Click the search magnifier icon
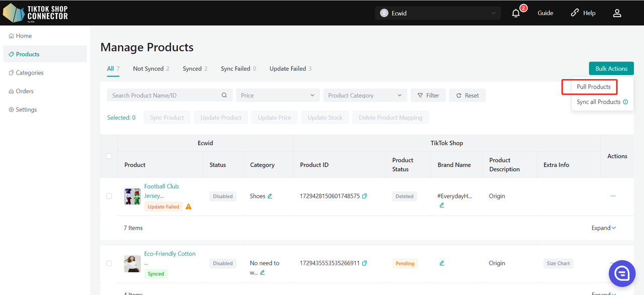Viewport: 644px width, 295px height. [224, 95]
